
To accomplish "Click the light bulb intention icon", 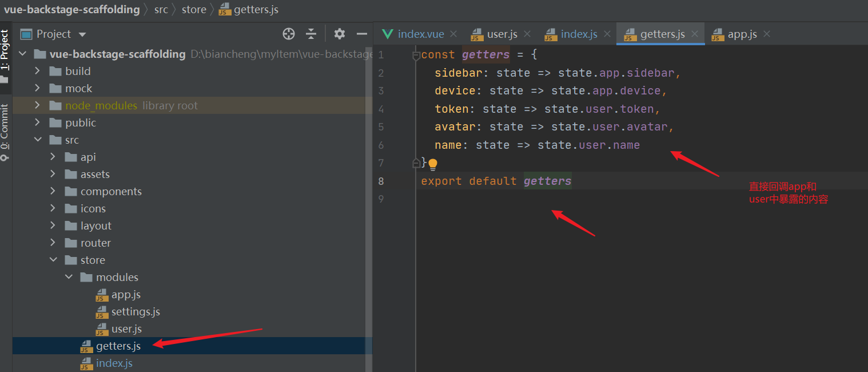I will click(x=433, y=164).
